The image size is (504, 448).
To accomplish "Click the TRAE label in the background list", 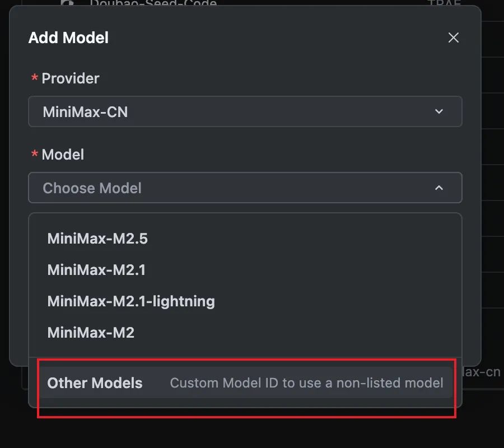I will point(444,3).
